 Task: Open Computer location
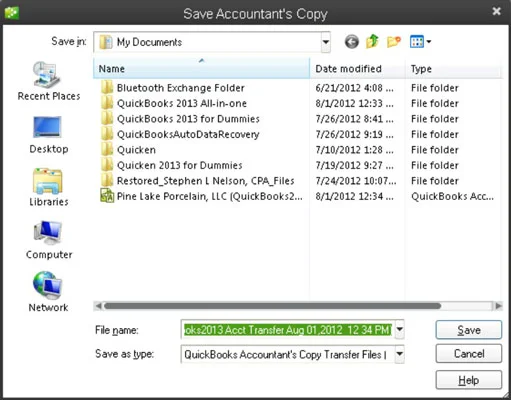click(49, 240)
